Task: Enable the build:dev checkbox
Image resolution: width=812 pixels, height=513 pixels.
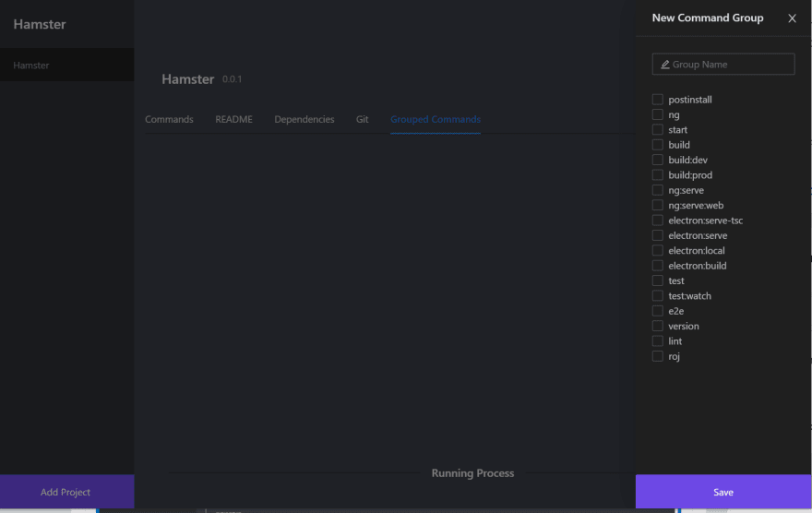Action: [x=657, y=160]
